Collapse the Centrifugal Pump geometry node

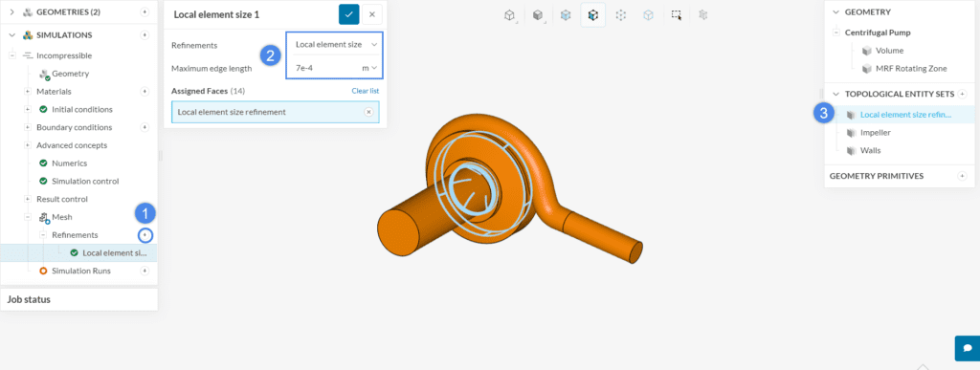tap(836, 33)
